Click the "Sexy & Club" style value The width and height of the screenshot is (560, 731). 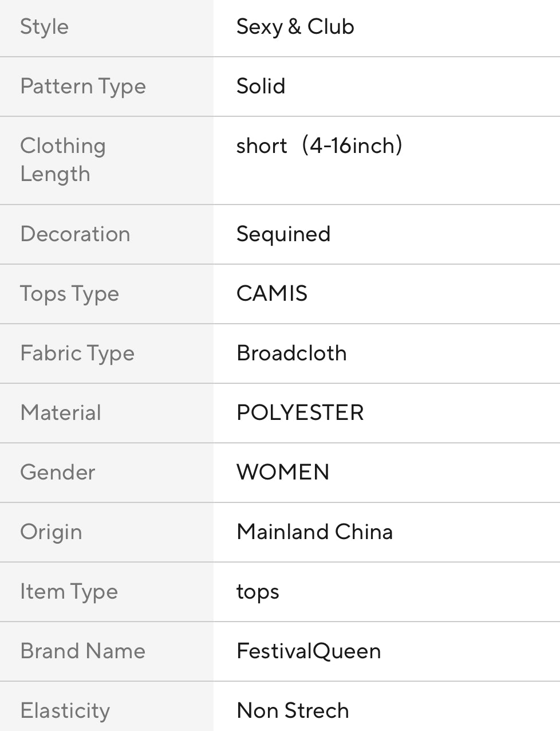click(295, 27)
